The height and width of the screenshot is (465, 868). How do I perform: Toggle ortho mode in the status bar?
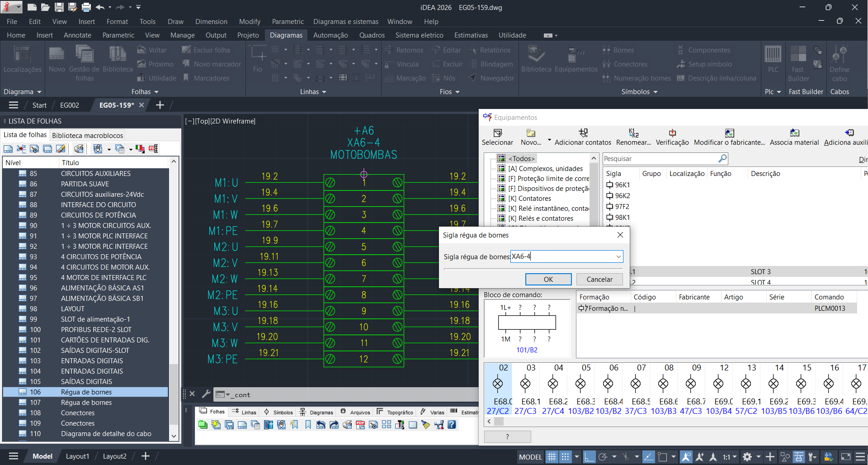[589, 457]
